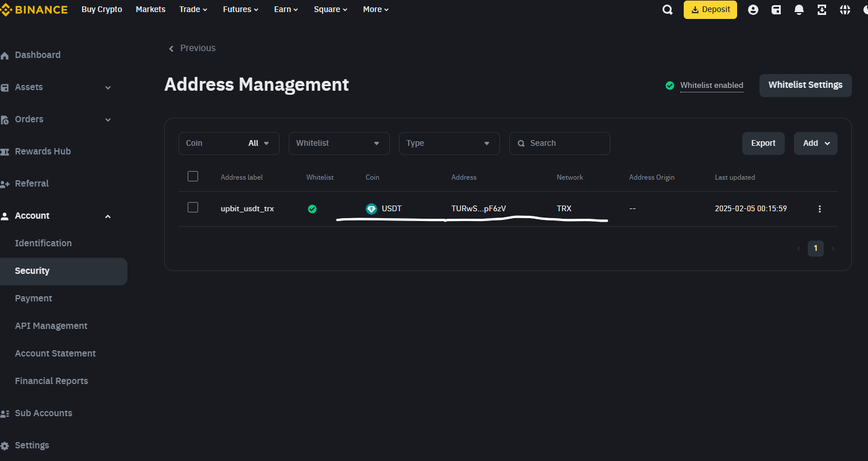Click the TRX network cell
The width and height of the screenshot is (868, 461).
564,209
